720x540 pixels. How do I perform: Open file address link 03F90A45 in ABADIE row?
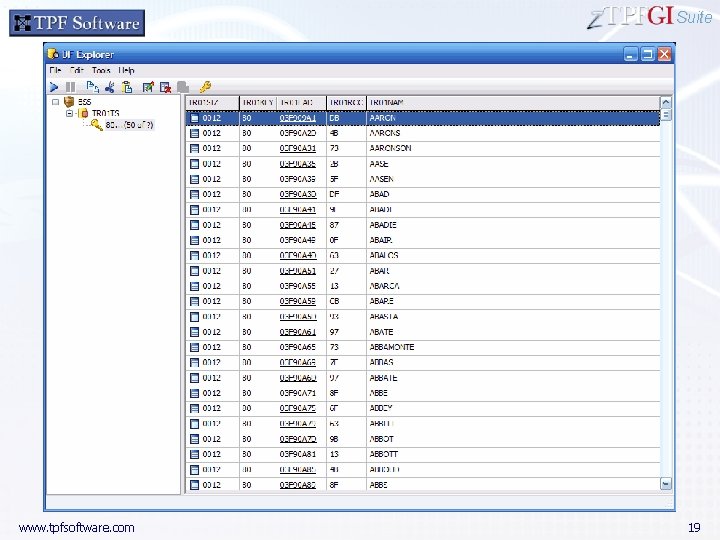tap(298, 225)
